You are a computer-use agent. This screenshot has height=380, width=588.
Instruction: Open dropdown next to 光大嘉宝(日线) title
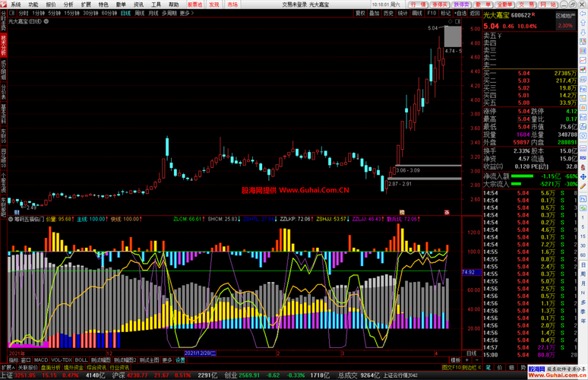coord(46,21)
